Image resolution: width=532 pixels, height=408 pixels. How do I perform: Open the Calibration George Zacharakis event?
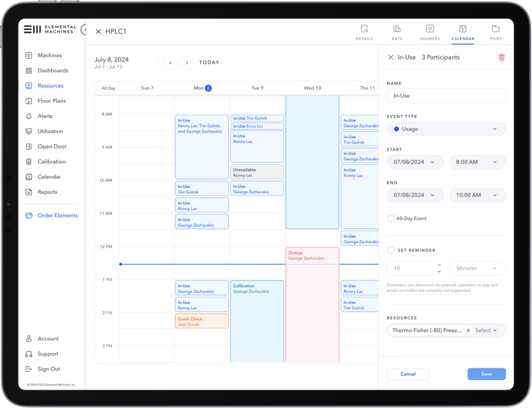tap(257, 321)
